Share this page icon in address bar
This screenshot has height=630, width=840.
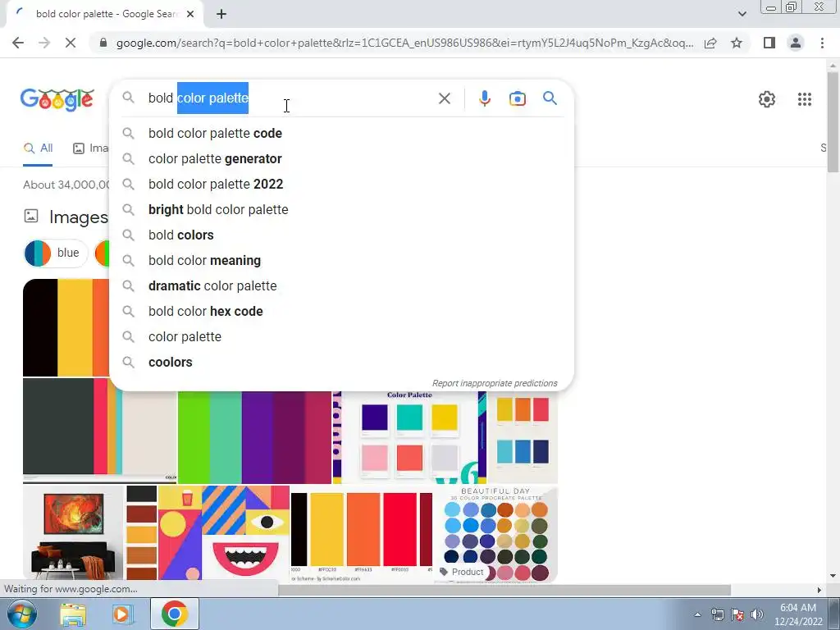click(710, 43)
